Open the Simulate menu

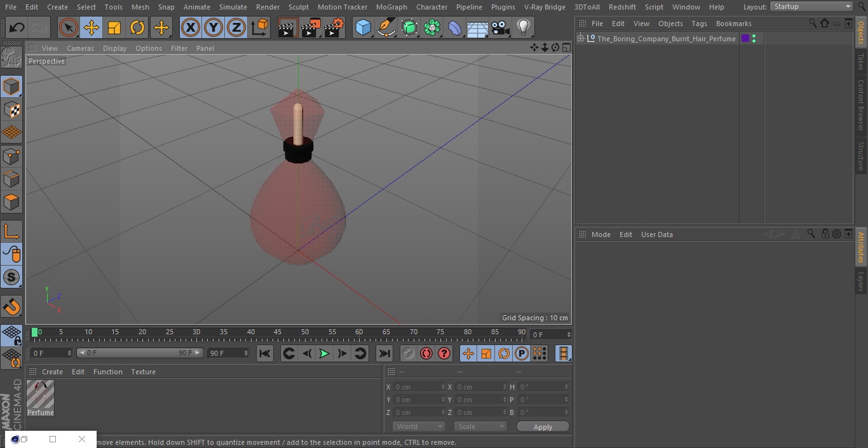[233, 7]
